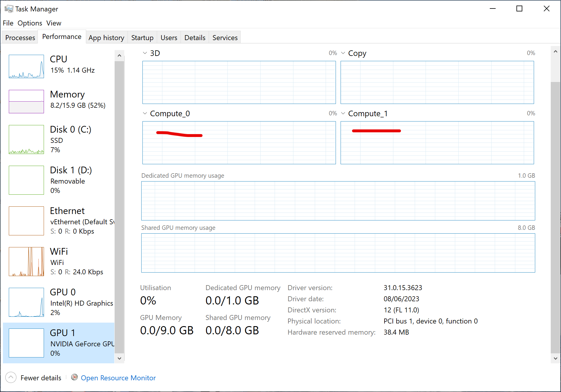Click main panel scrollbar down arrow
The image size is (561, 392).
pyautogui.click(x=555, y=358)
